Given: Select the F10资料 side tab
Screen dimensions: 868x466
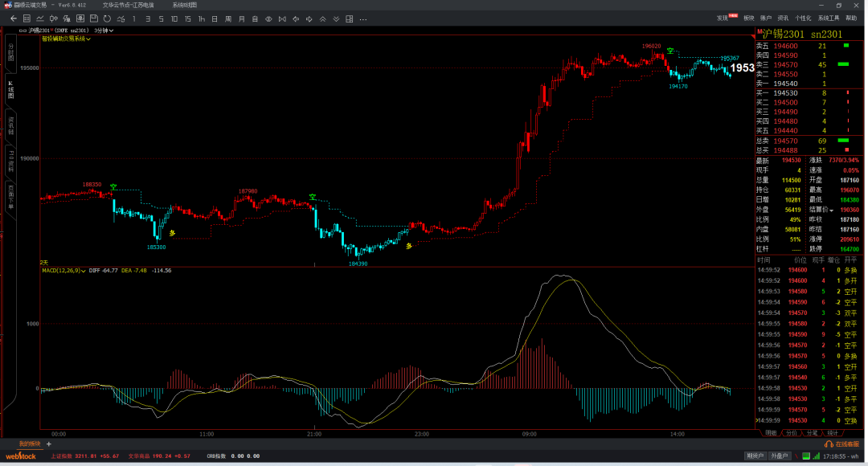Looking at the screenshot, I should (x=10, y=161).
